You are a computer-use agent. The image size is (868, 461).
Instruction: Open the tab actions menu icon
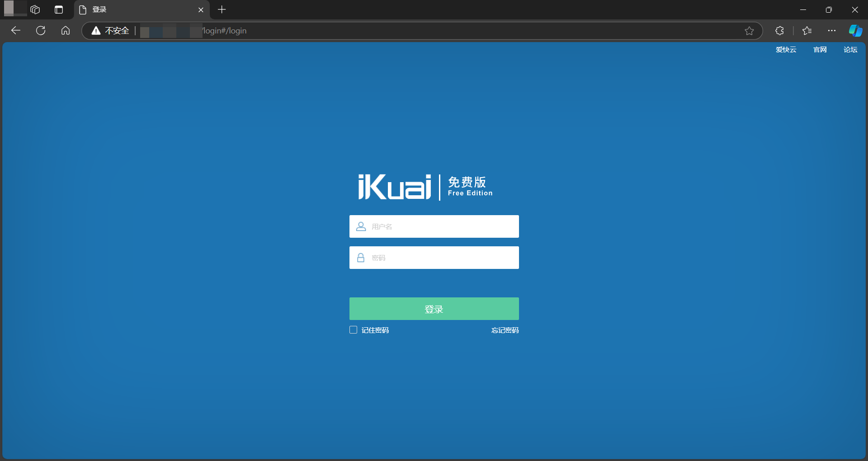59,9
